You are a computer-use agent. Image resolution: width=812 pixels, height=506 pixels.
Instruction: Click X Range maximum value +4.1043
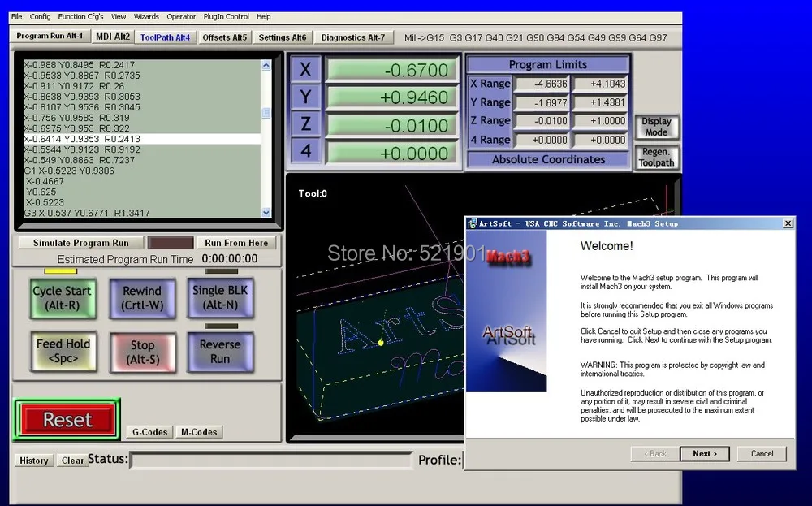600,84
